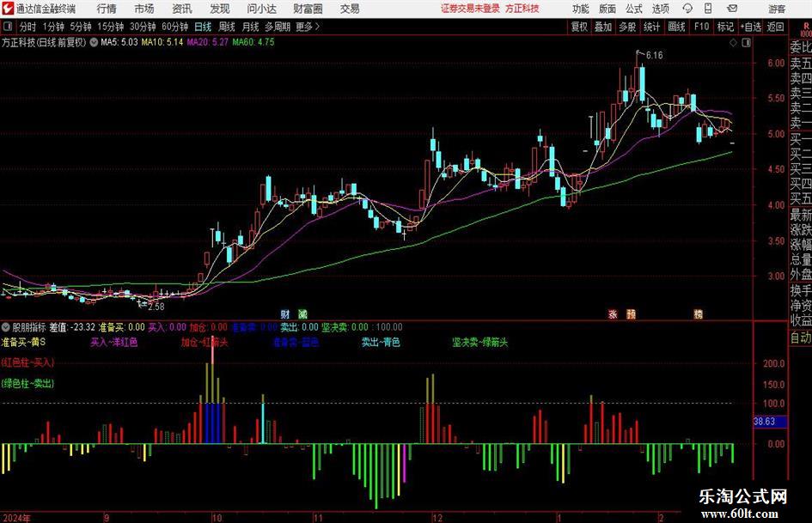This screenshot has width=812, height=523.
Task: Switch to 30分钟 period
Action: (143, 27)
